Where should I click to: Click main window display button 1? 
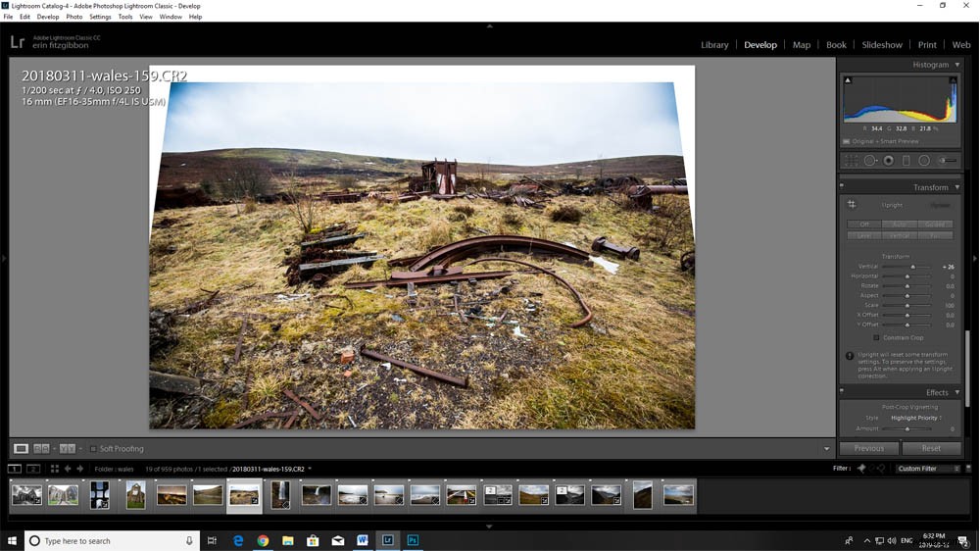tap(15, 469)
